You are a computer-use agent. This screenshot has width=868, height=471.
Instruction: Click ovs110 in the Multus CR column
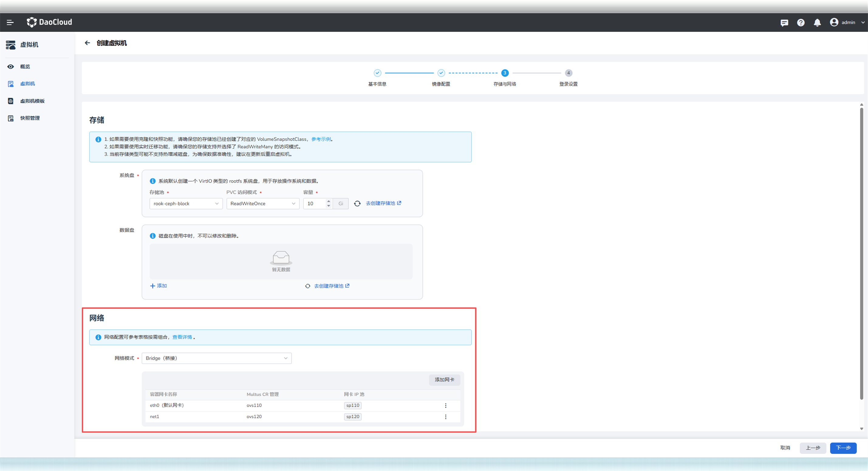(x=254, y=406)
